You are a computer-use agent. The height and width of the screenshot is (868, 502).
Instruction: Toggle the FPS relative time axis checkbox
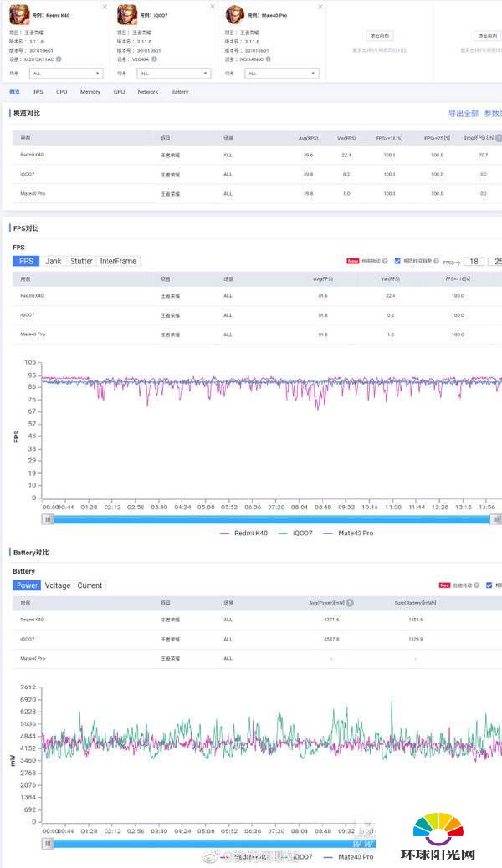point(397,261)
